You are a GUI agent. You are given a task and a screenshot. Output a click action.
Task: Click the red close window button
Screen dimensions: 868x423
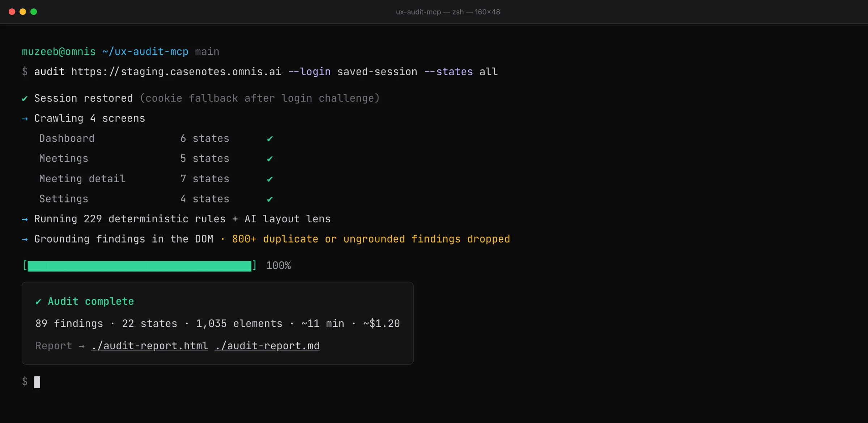[x=12, y=12]
